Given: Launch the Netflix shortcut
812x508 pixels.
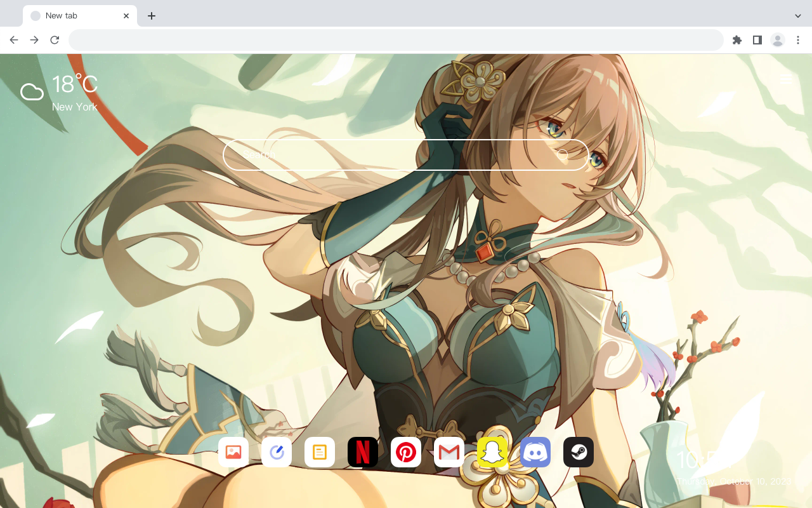Looking at the screenshot, I should 363,452.
